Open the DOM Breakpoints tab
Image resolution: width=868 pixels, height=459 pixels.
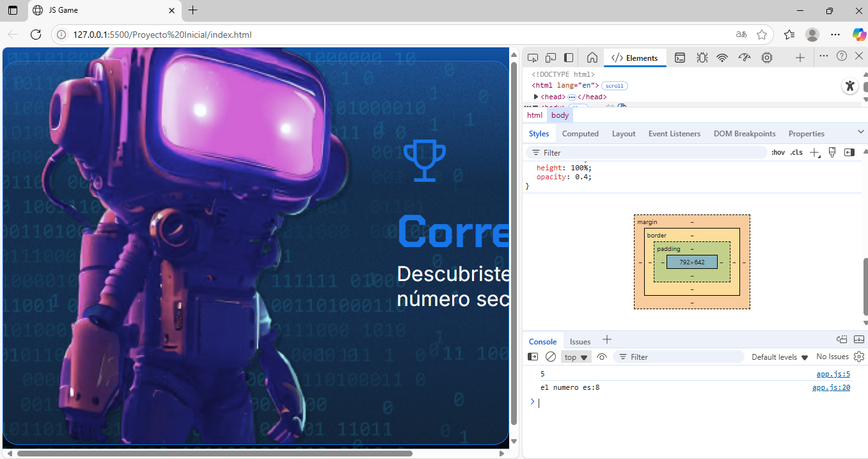pos(745,134)
